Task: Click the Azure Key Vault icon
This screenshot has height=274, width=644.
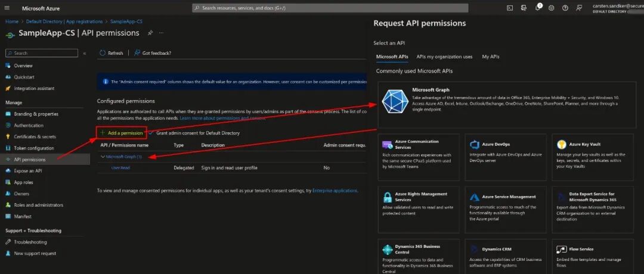Action: coord(562,144)
